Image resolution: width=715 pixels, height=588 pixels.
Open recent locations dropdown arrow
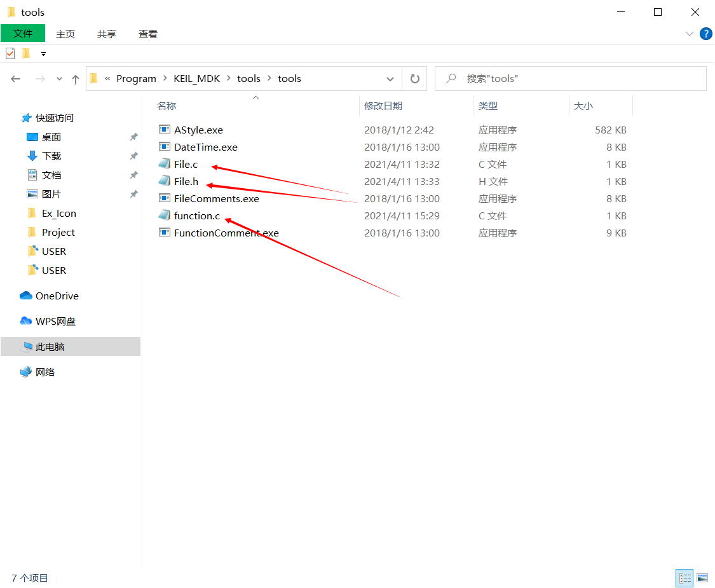pyautogui.click(x=59, y=79)
